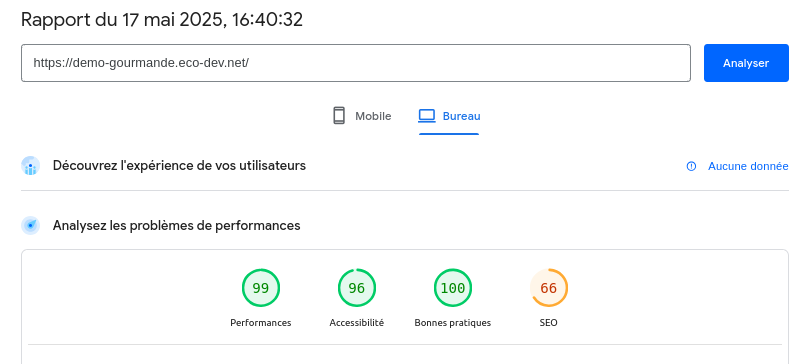Click the user experience chart icon

coord(30,166)
